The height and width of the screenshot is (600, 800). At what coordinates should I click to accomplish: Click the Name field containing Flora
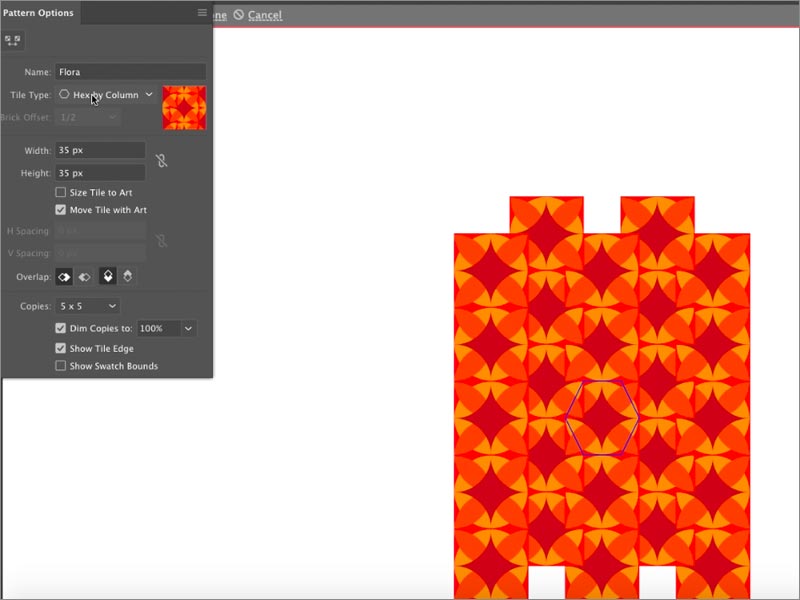(x=130, y=72)
